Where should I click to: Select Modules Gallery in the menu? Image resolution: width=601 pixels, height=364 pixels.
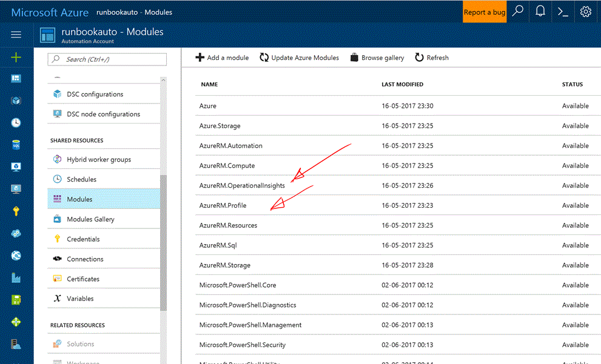[x=90, y=219]
